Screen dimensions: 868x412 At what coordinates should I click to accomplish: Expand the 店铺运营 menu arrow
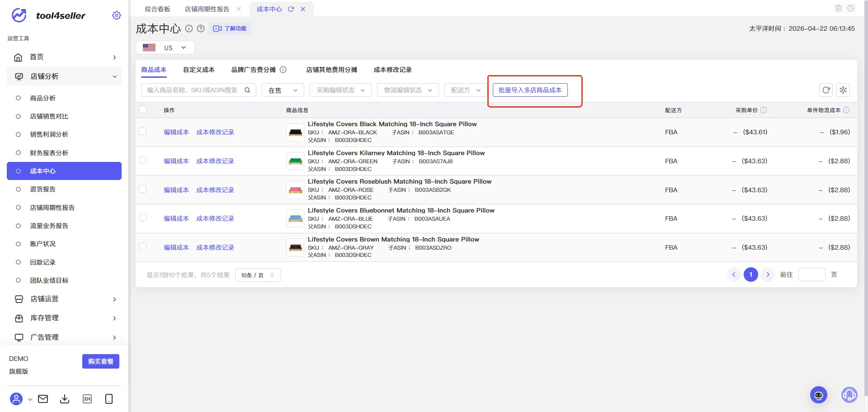(x=114, y=299)
